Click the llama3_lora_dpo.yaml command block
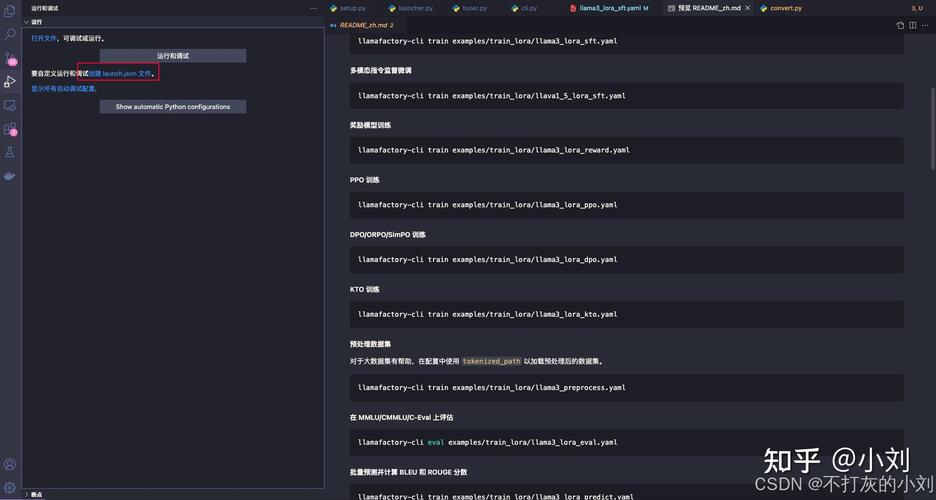 (x=626, y=260)
